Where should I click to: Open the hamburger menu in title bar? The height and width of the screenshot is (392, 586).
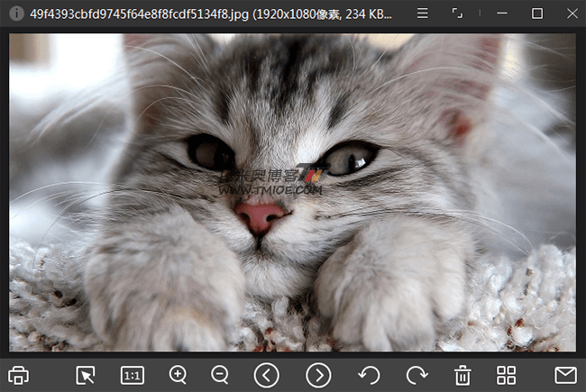pyautogui.click(x=422, y=14)
